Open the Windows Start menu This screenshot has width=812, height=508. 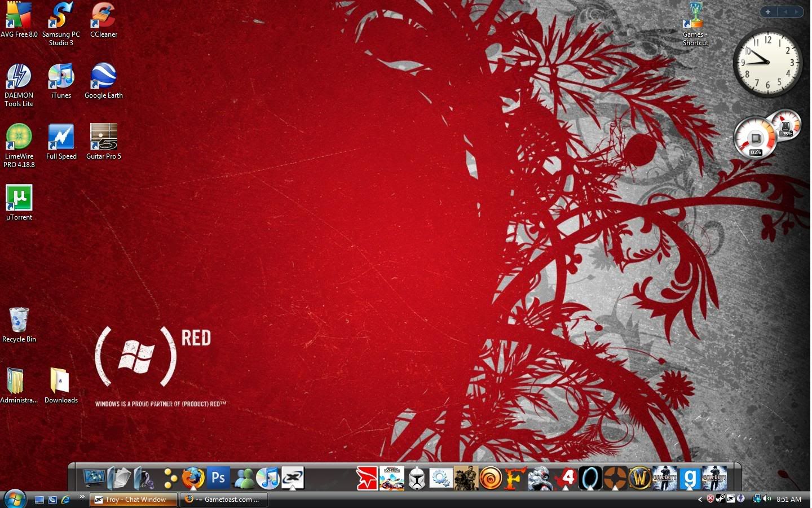[15, 499]
